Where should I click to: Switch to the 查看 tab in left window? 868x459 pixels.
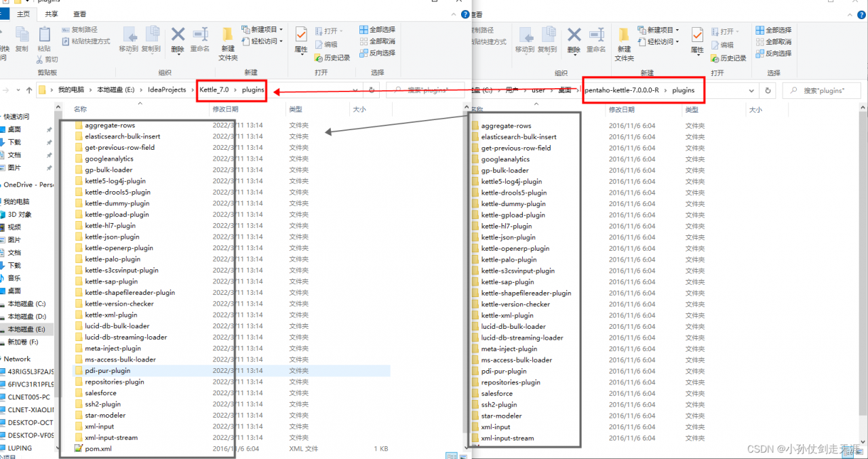pyautogui.click(x=80, y=14)
